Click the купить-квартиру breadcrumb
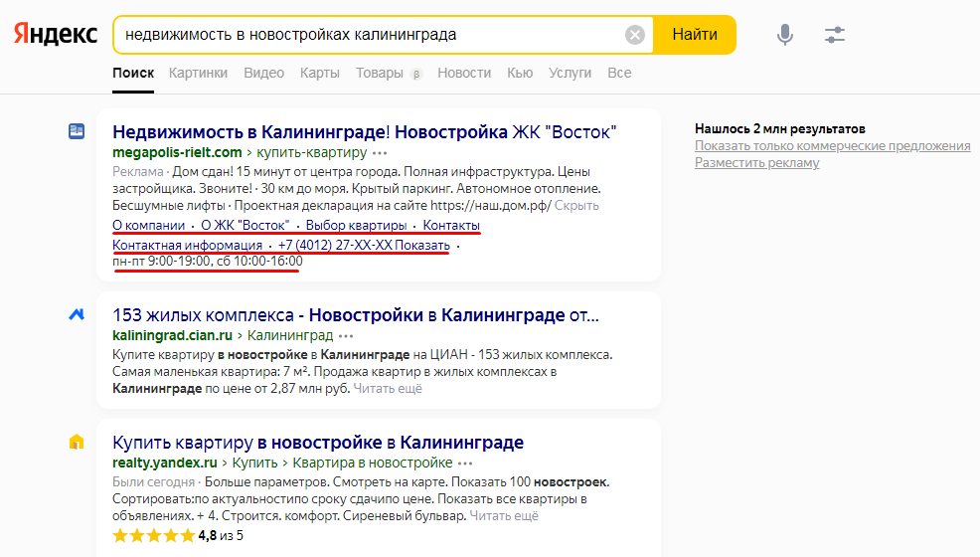 click(x=312, y=152)
